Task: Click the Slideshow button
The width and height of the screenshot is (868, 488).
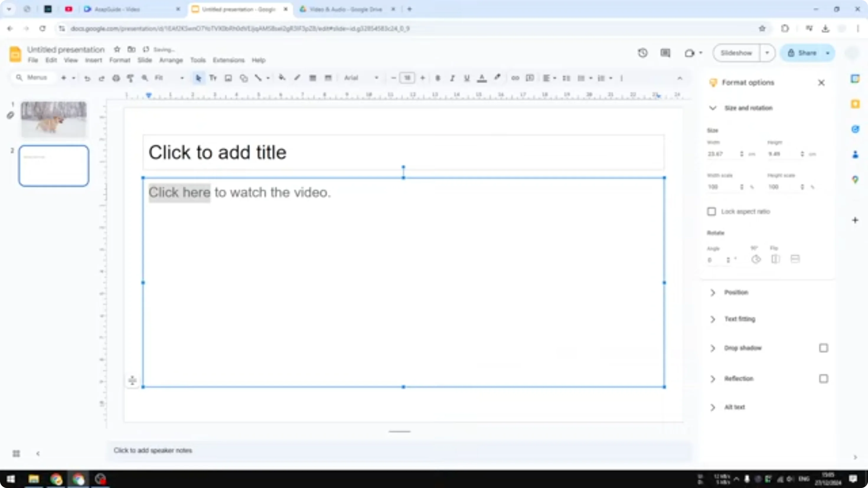Action: [736, 53]
